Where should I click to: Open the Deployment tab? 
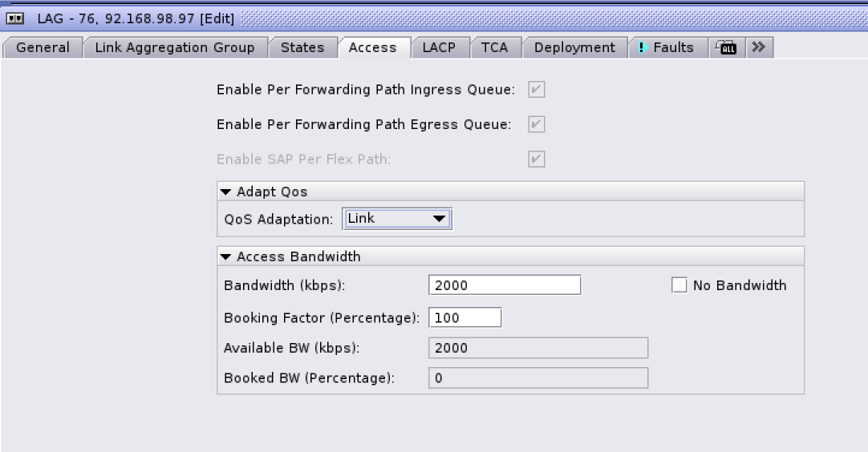coord(574,48)
